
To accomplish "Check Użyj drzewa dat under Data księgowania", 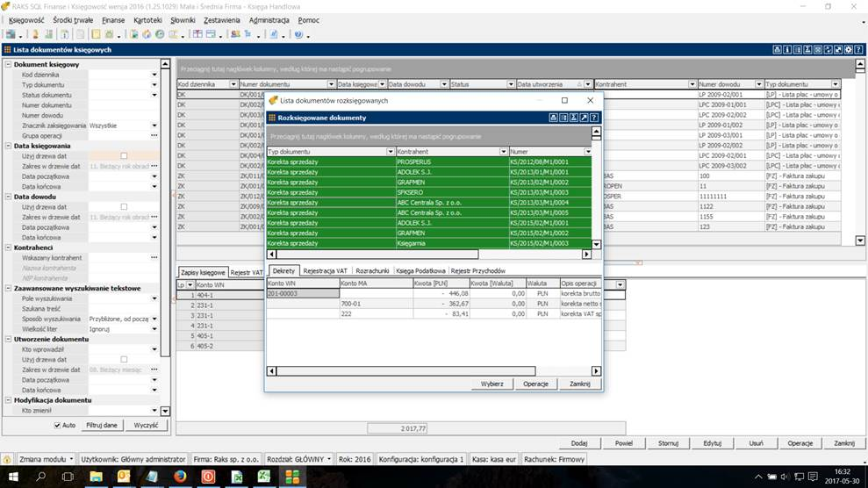I will coord(124,156).
